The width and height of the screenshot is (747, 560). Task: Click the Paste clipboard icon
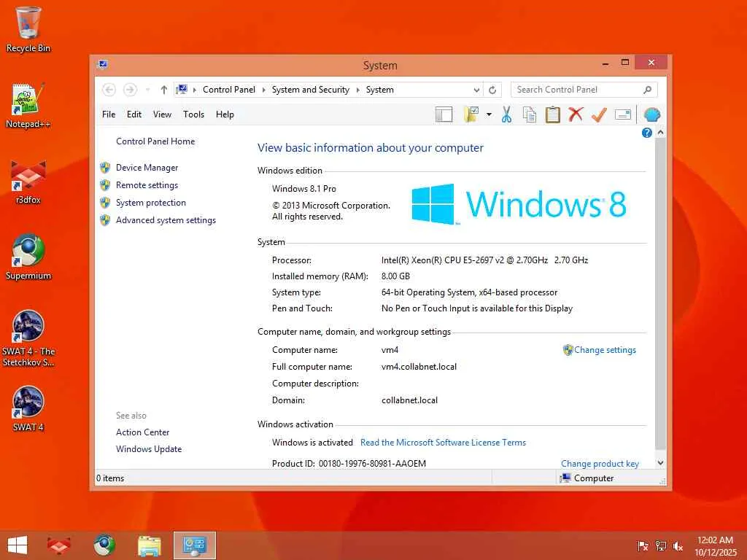pos(553,114)
